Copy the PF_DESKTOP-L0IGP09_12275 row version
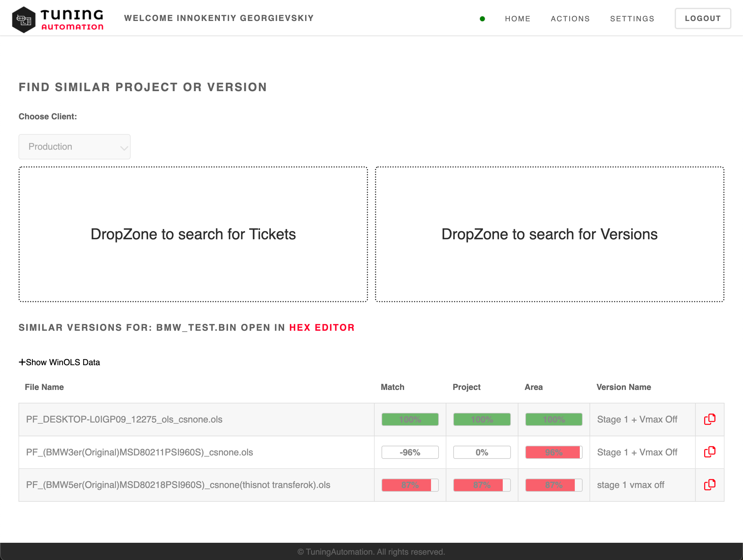Viewport: 743px width, 560px height. pyautogui.click(x=709, y=419)
